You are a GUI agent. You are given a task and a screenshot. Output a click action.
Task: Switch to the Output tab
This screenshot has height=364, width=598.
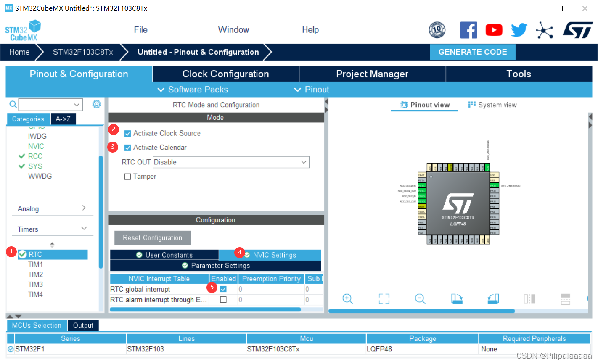83,325
